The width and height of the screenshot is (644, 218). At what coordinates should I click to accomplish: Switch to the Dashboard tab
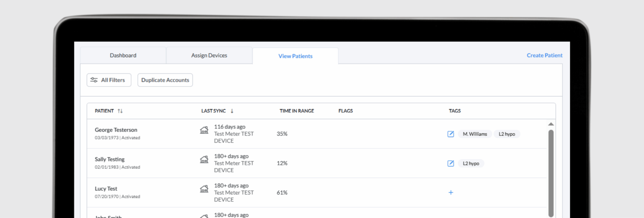tap(123, 55)
